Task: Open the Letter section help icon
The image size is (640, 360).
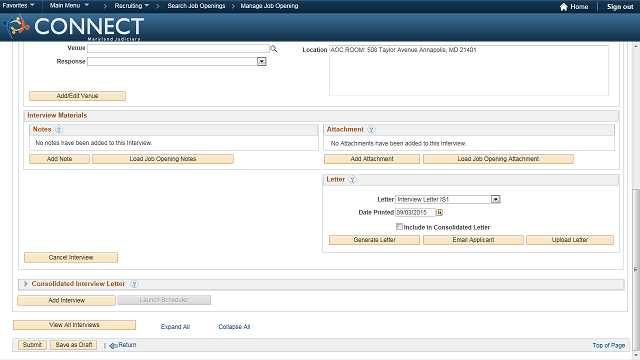Action: click(352, 180)
